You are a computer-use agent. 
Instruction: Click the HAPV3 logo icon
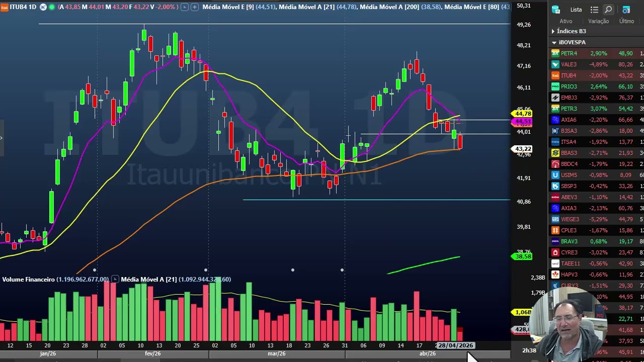click(555, 275)
